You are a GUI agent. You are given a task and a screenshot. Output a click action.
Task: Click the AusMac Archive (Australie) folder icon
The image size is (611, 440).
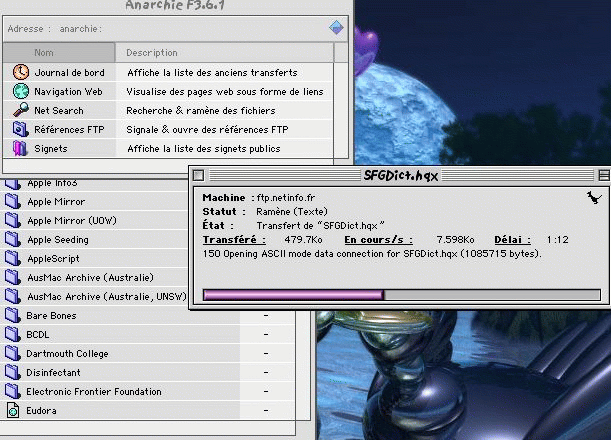click(x=12, y=277)
